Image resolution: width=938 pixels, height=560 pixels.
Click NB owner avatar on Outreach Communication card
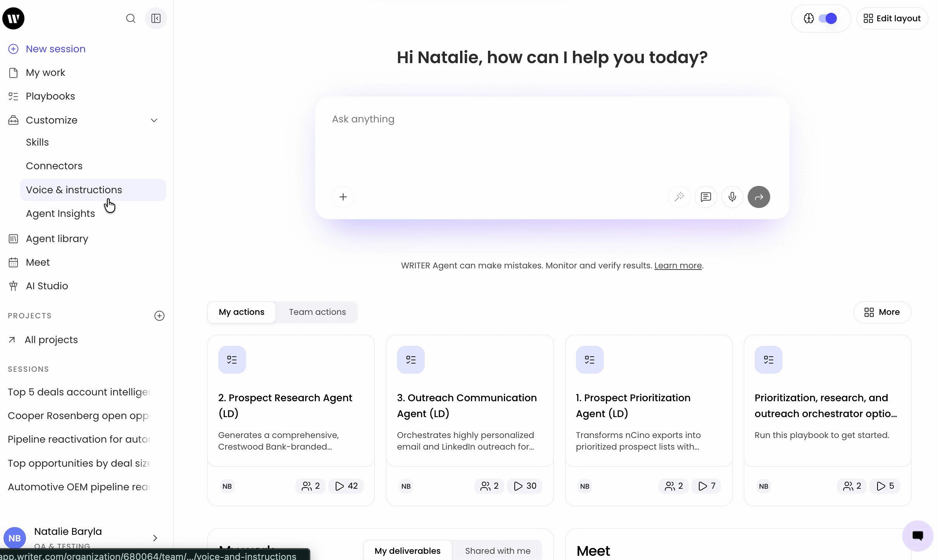pos(406,486)
